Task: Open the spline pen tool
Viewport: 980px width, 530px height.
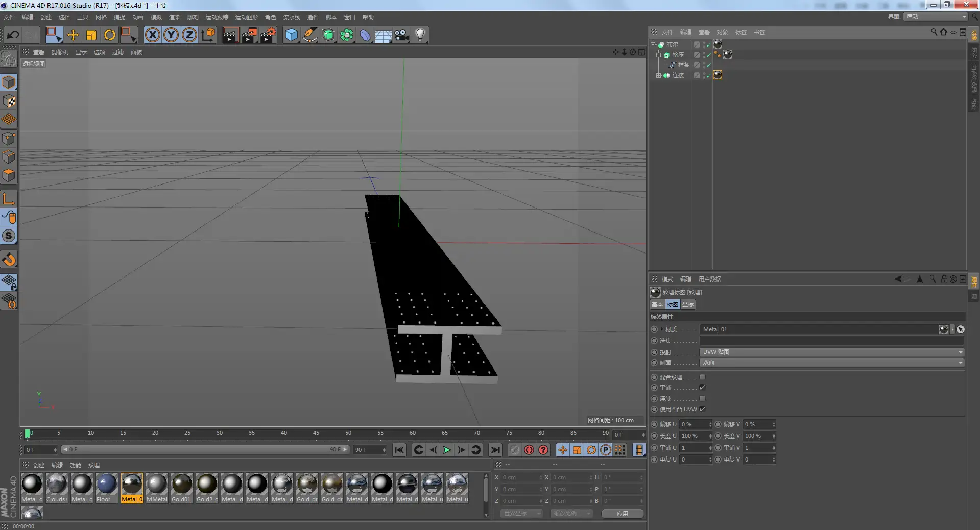Action: coord(310,35)
